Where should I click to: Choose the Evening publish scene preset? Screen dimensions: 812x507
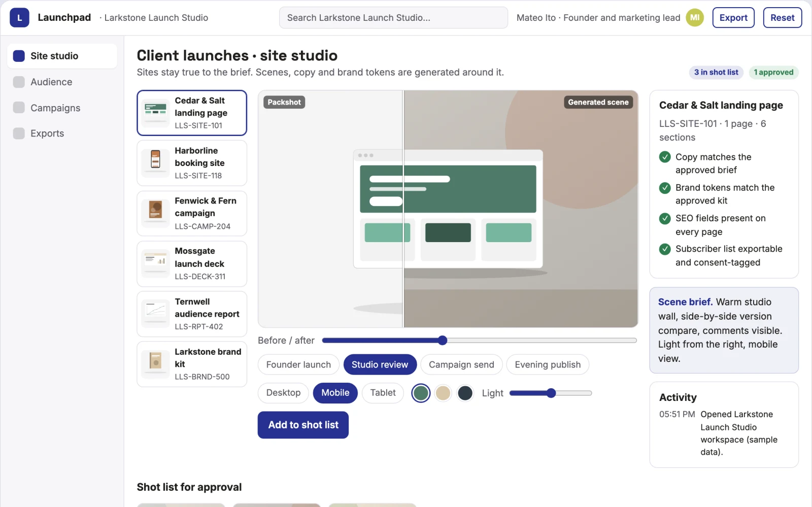[x=548, y=364]
